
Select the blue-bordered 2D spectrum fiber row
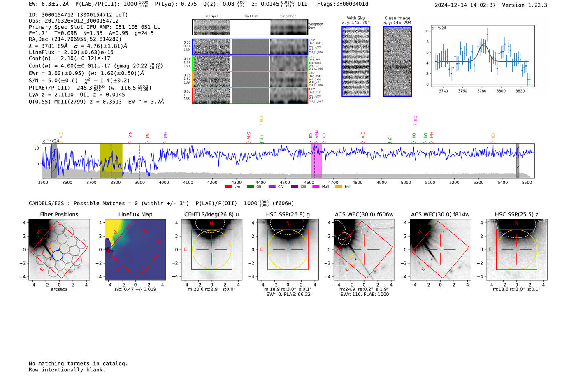point(250,47)
